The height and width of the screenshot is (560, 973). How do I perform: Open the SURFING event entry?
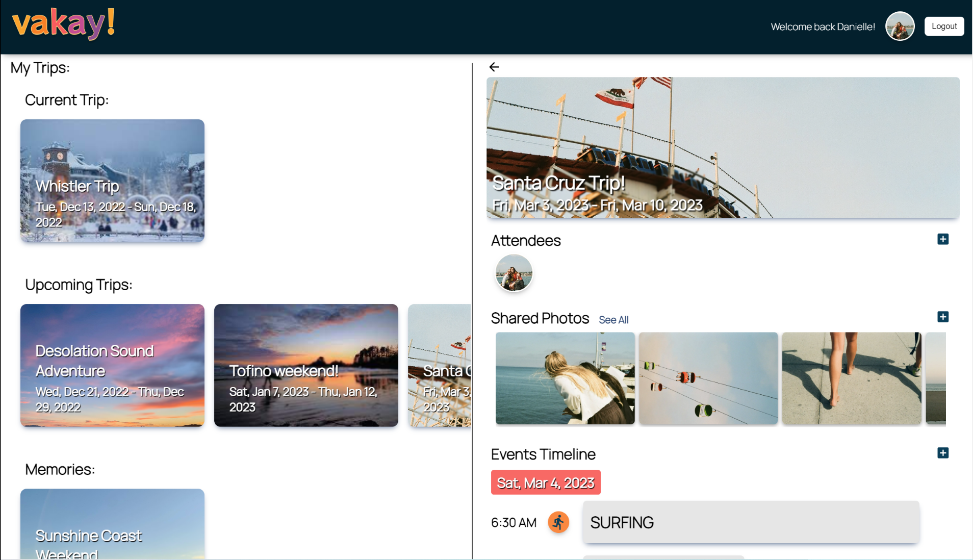pos(751,522)
